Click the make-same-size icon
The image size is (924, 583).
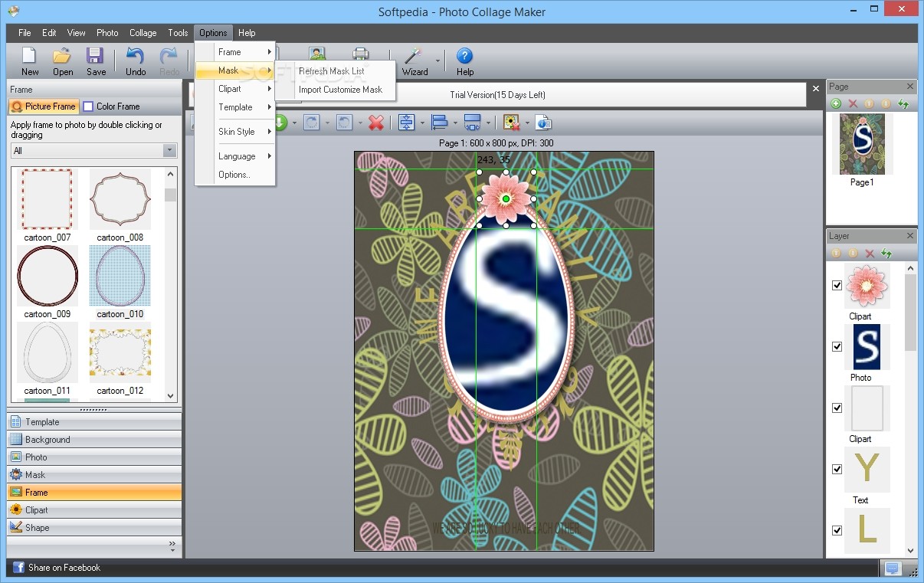click(472, 123)
